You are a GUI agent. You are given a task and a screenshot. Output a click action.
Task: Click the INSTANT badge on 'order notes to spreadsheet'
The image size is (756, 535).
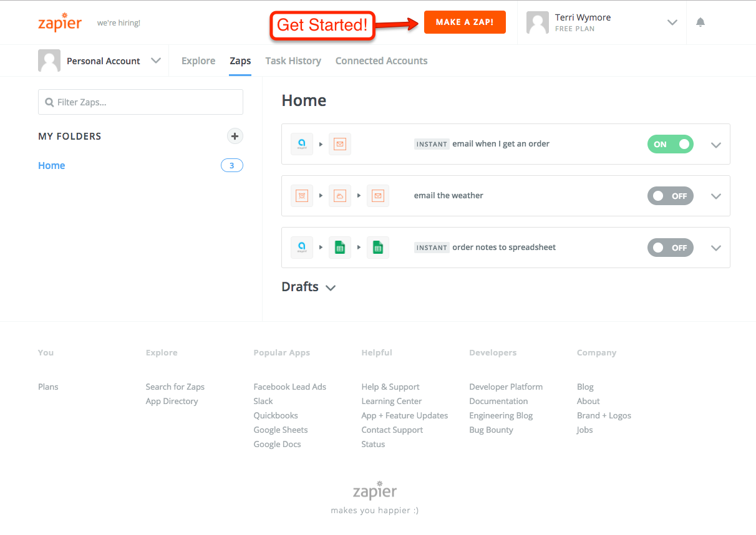pyautogui.click(x=432, y=248)
